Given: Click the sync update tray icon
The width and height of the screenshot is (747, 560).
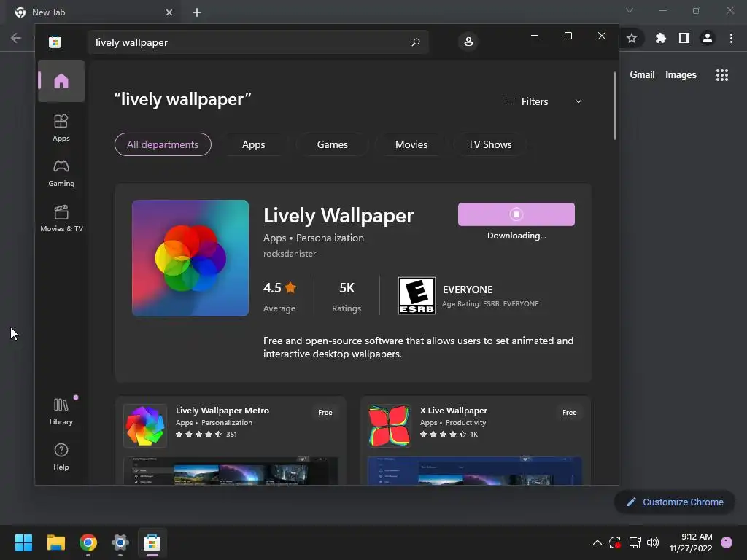Looking at the screenshot, I should (x=615, y=542).
